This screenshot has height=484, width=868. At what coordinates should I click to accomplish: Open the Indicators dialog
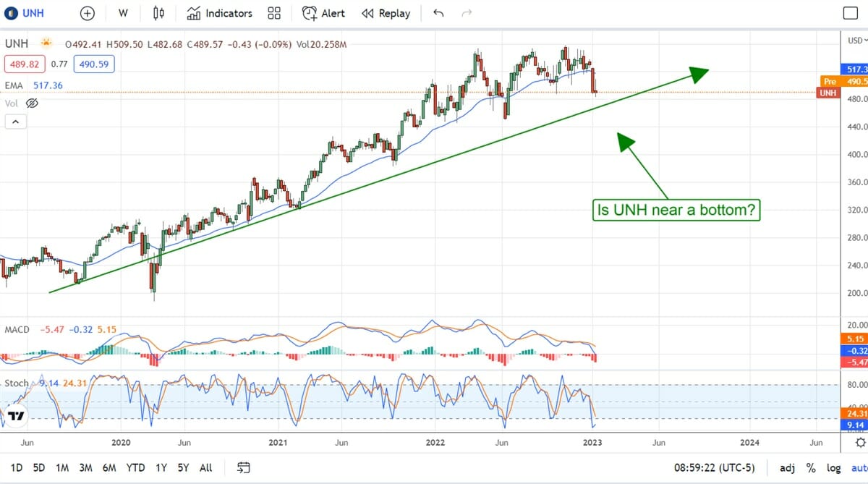[219, 13]
